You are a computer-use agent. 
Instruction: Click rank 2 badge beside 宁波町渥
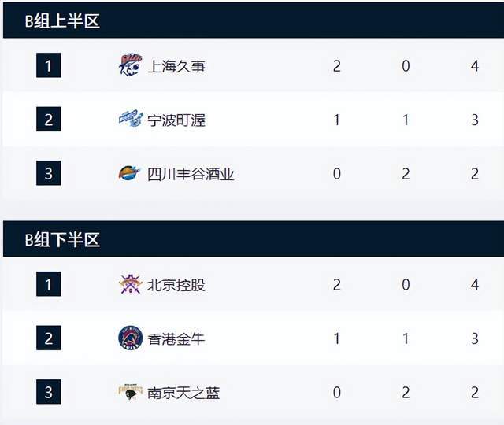[48, 120]
